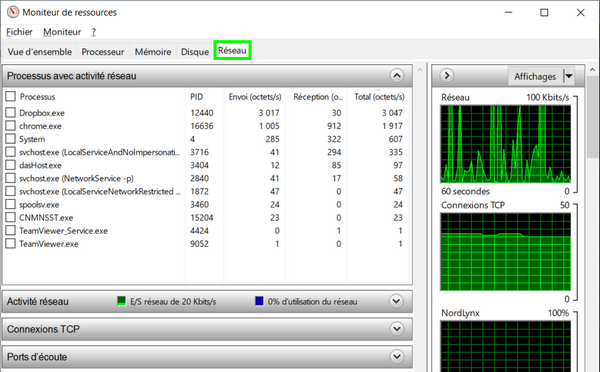600x372 pixels.
Task: Sort by the Réception column header
Action: 317,97
